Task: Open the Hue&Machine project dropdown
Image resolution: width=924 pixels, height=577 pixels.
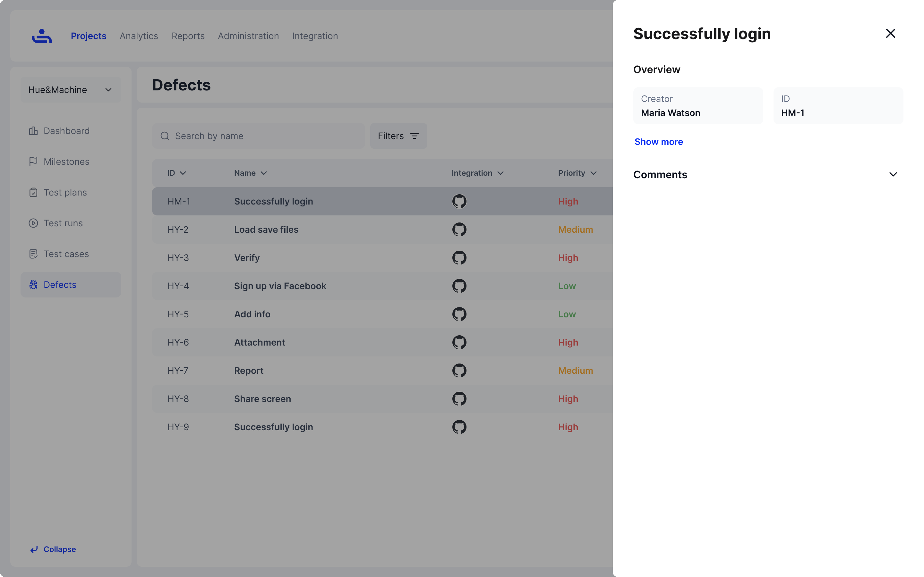Action: pyautogui.click(x=71, y=90)
